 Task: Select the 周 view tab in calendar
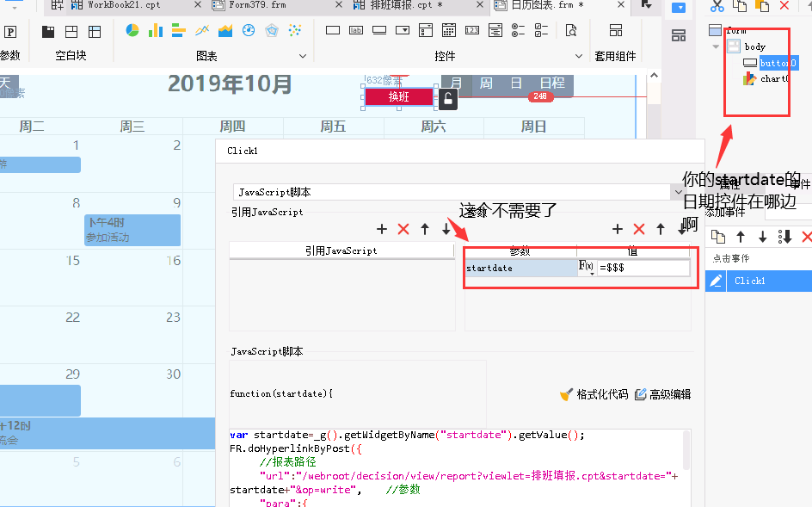486,83
